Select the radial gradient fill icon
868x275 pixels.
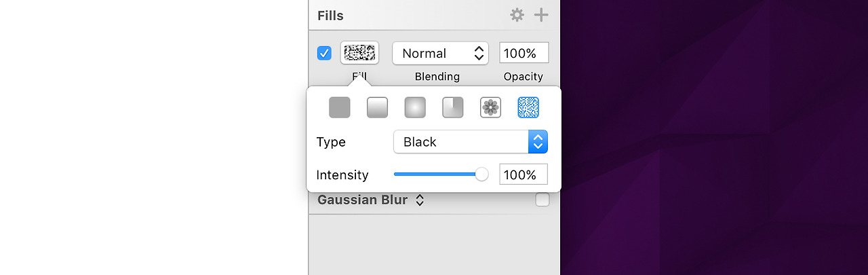(415, 107)
